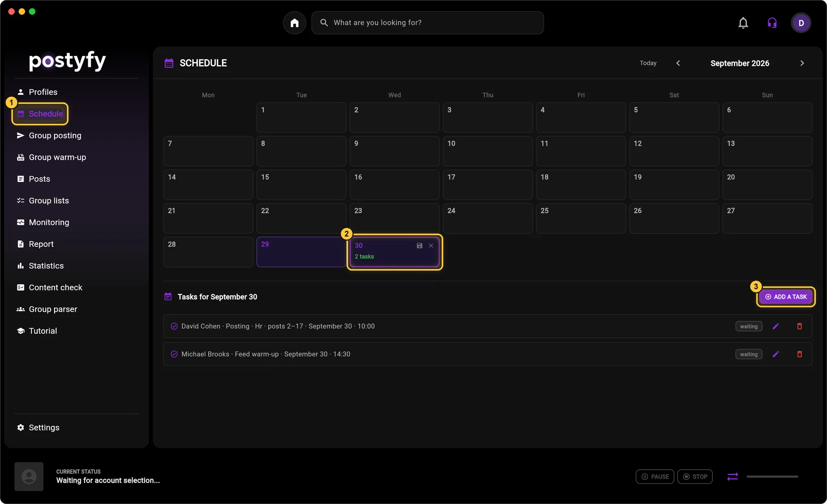Screen dimensions: 827x504
Task: Go to previous month arrow
Action: click(x=678, y=63)
